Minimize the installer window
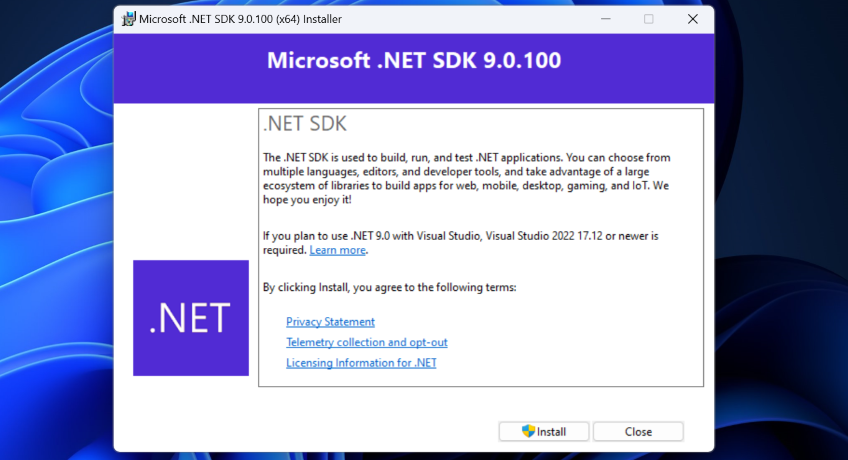The height and width of the screenshot is (460, 848). coord(604,19)
